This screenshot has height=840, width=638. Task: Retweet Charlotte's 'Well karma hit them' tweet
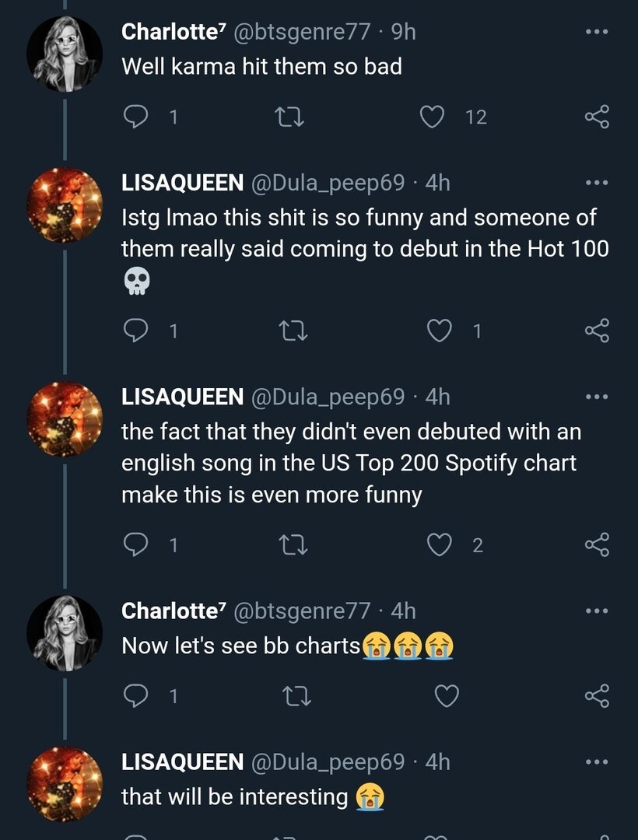click(x=289, y=116)
